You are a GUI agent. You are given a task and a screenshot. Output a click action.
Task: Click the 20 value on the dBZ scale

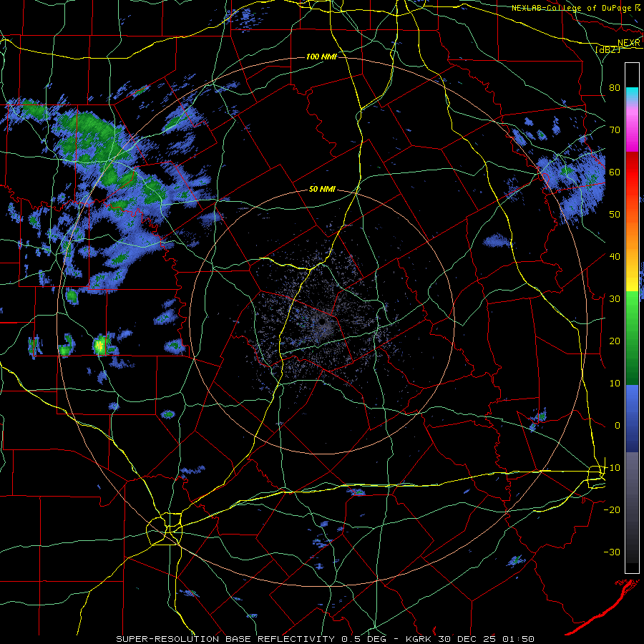tap(615, 341)
